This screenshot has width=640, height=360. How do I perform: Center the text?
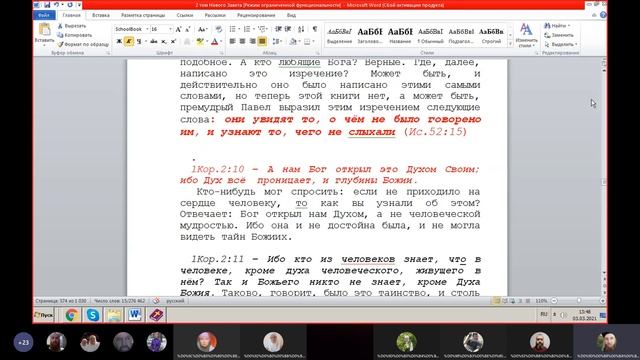point(242,41)
